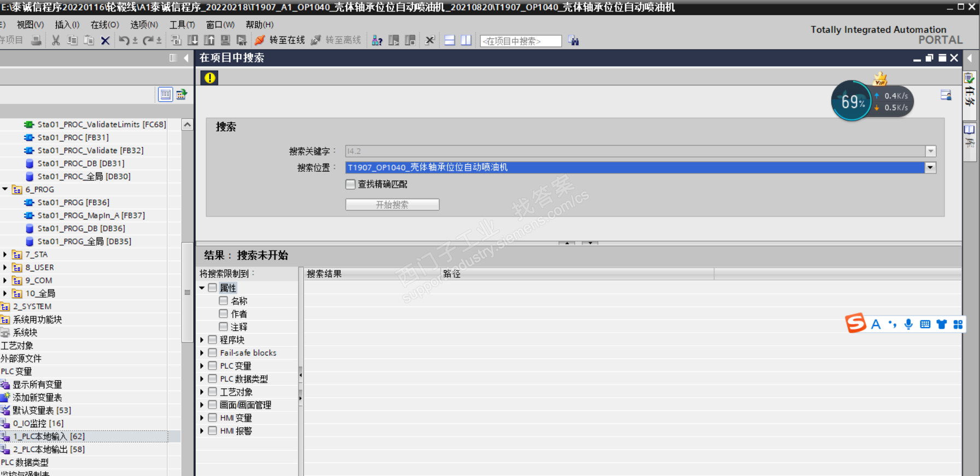Click the Sogou microphone voice input icon

pos(908,324)
